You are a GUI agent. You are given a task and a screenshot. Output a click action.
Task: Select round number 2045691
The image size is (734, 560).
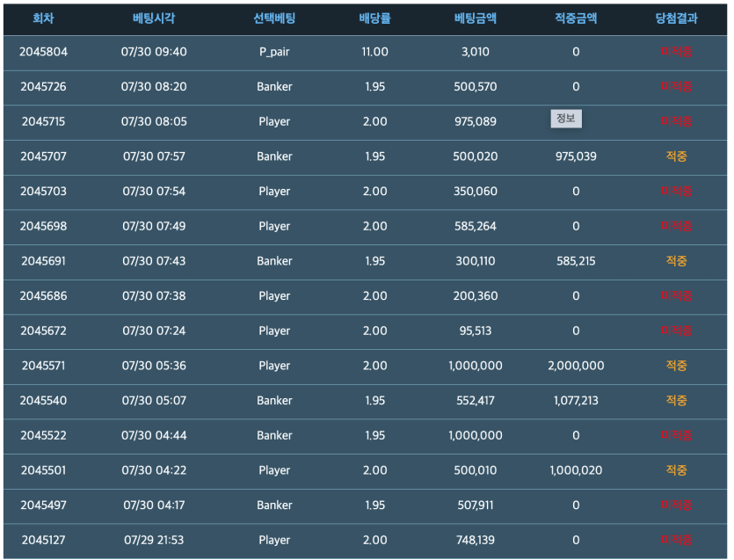point(43,261)
